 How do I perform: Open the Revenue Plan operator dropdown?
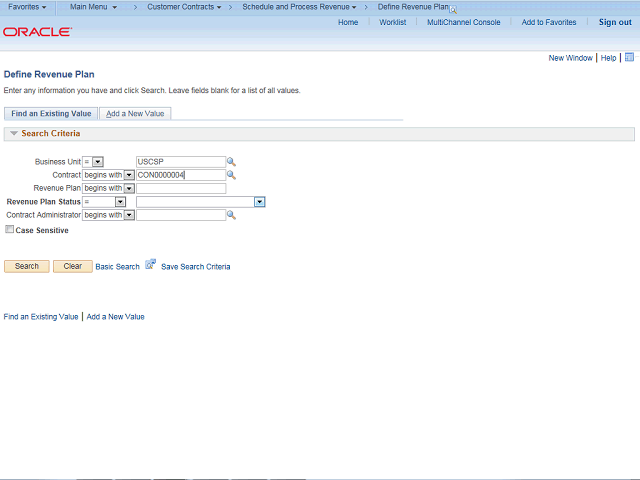(129, 188)
